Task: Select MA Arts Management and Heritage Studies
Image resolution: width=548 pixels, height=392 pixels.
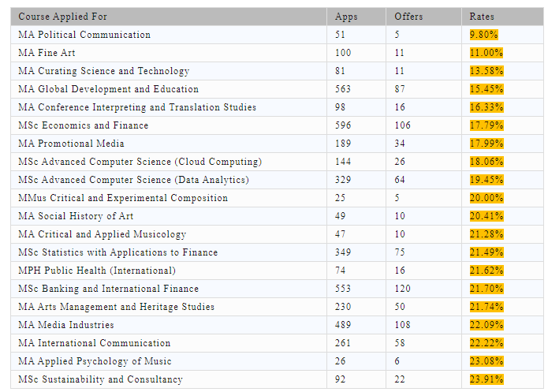Action: 117,307
